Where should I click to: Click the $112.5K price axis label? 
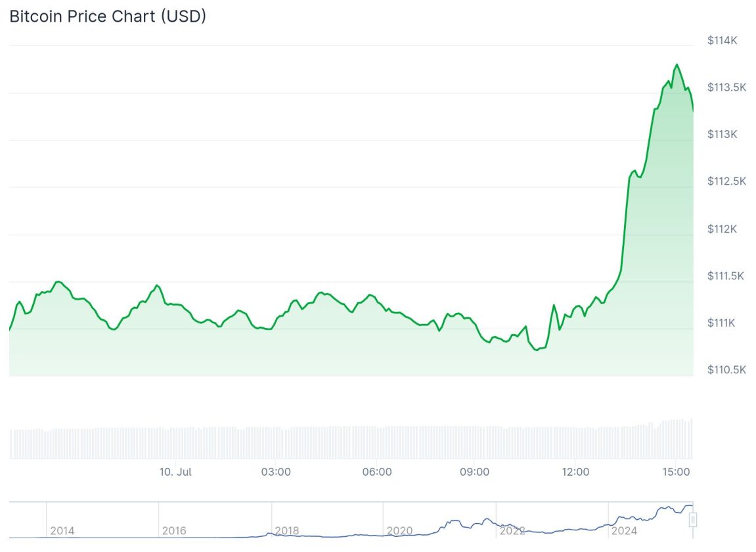[x=726, y=181]
